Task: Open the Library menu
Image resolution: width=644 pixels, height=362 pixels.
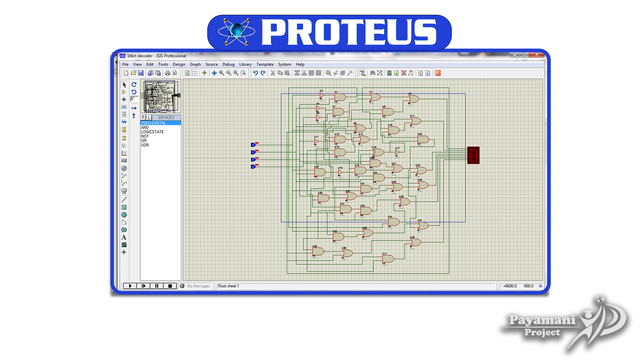Action: click(245, 64)
